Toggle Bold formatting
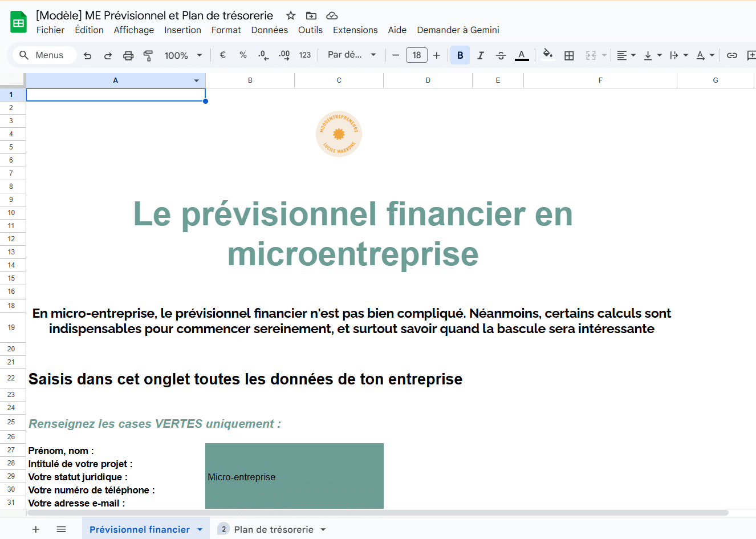Screen dimensions: 756x539 [460, 55]
